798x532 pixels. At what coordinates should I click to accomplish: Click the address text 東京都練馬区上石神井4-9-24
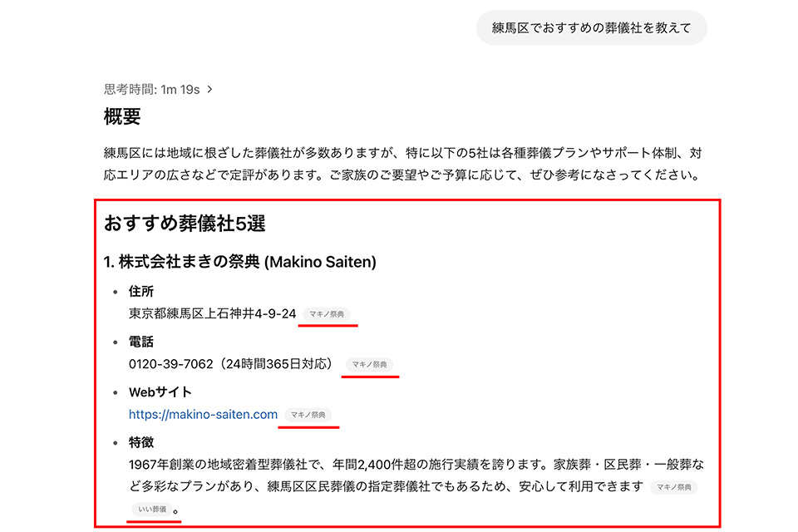(212, 313)
